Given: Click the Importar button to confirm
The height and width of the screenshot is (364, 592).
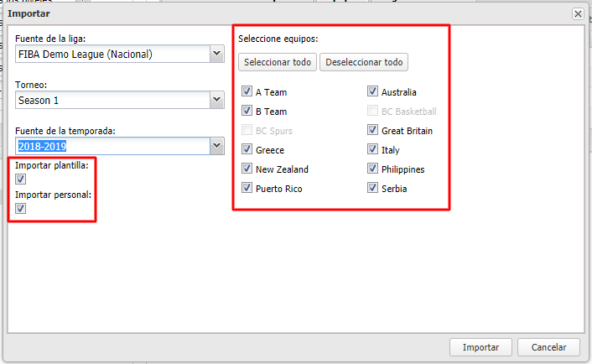Looking at the screenshot, I should point(480,347).
